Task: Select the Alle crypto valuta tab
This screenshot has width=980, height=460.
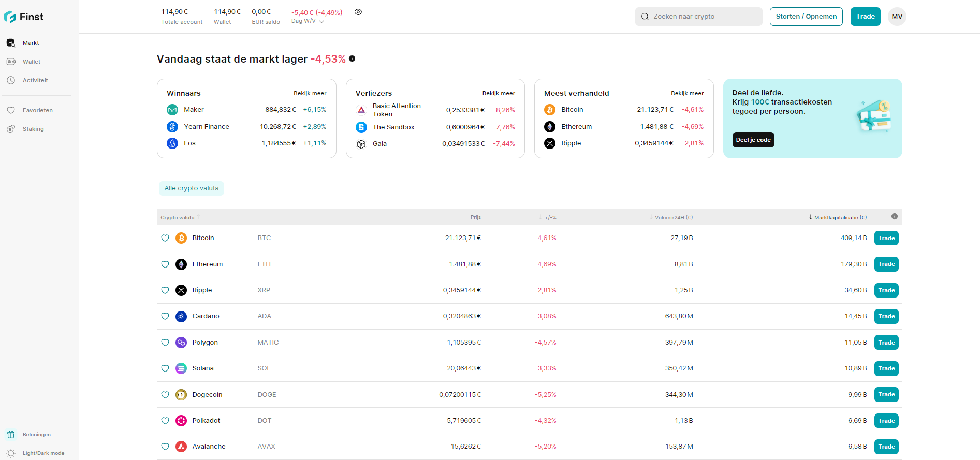Action: coord(192,188)
